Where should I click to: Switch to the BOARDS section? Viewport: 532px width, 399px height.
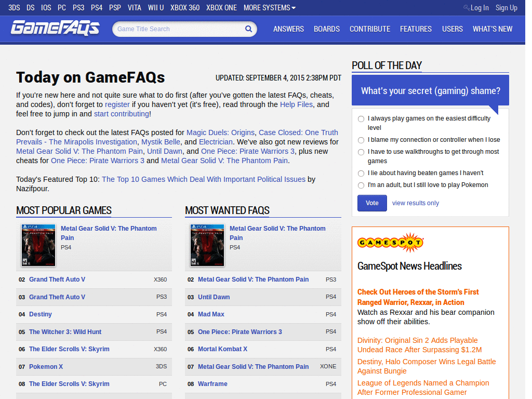[x=327, y=29]
